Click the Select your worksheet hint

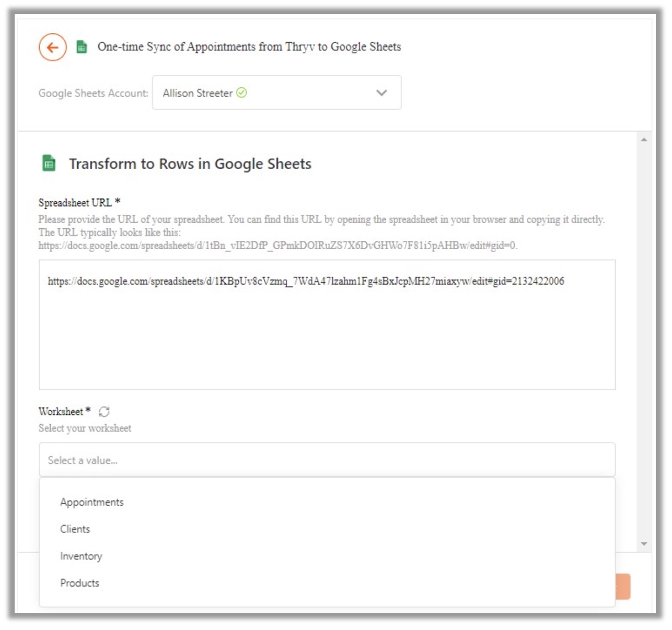click(x=85, y=428)
